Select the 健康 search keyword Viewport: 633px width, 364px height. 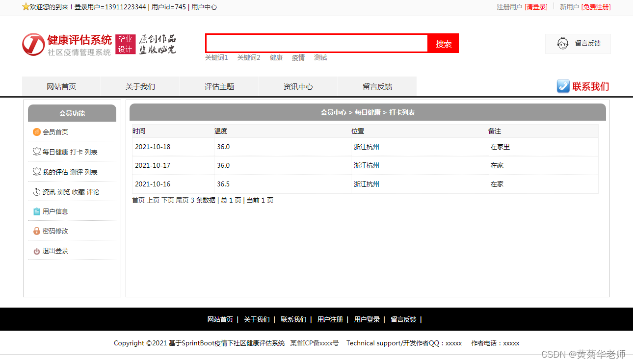[276, 58]
